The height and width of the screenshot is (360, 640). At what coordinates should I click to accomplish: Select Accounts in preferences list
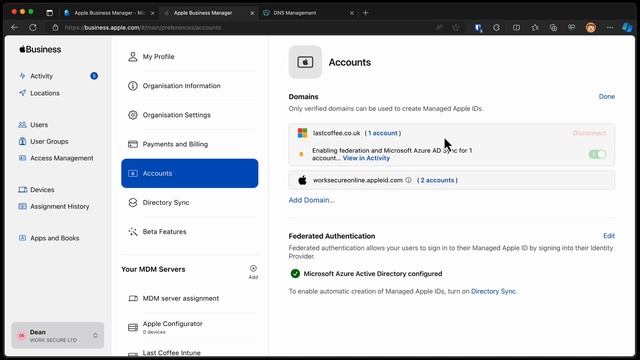click(190, 173)
